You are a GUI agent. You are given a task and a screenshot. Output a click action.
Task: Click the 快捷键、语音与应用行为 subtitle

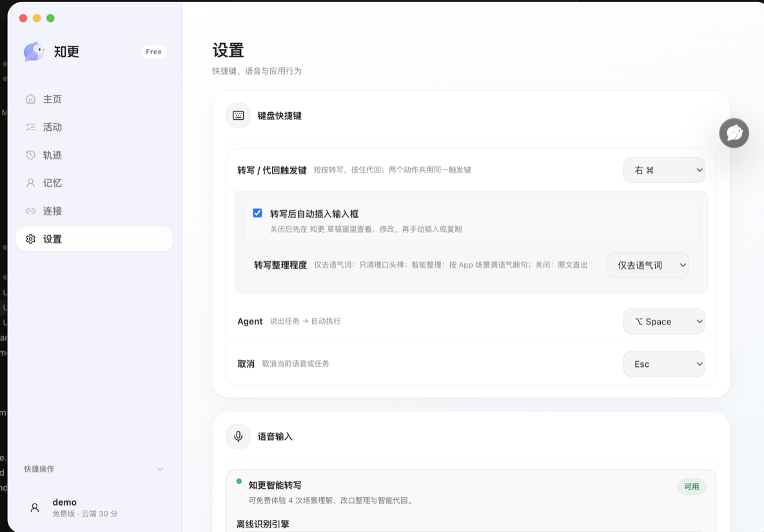click(x=257, y=71)
